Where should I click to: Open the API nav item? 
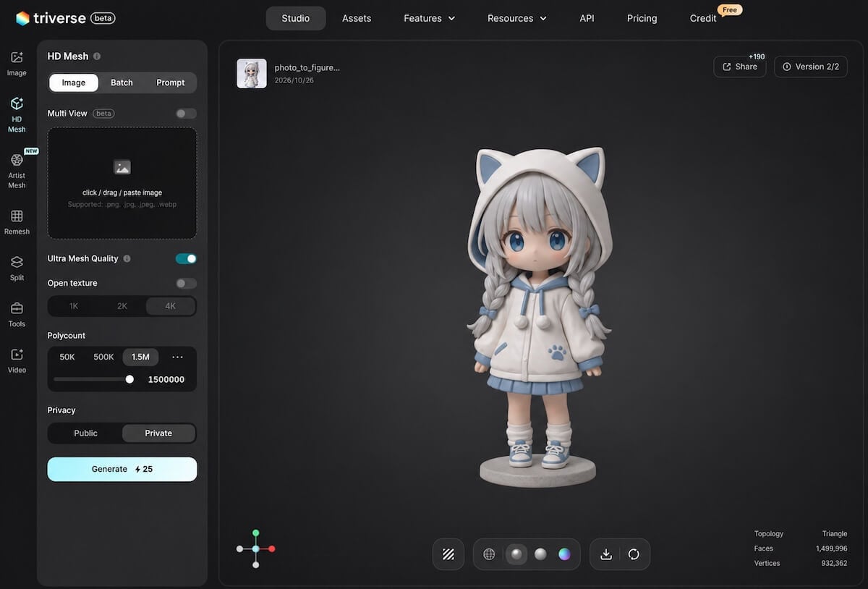click(587, 18)
